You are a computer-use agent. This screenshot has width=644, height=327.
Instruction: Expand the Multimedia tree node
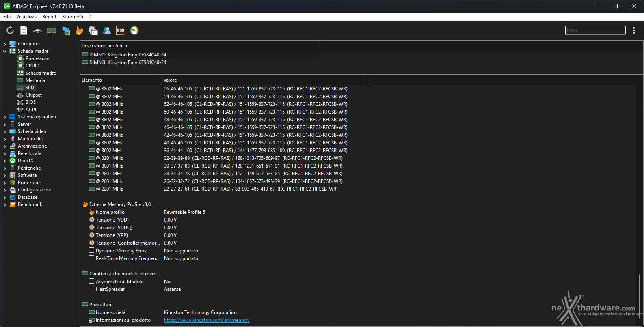5,139
